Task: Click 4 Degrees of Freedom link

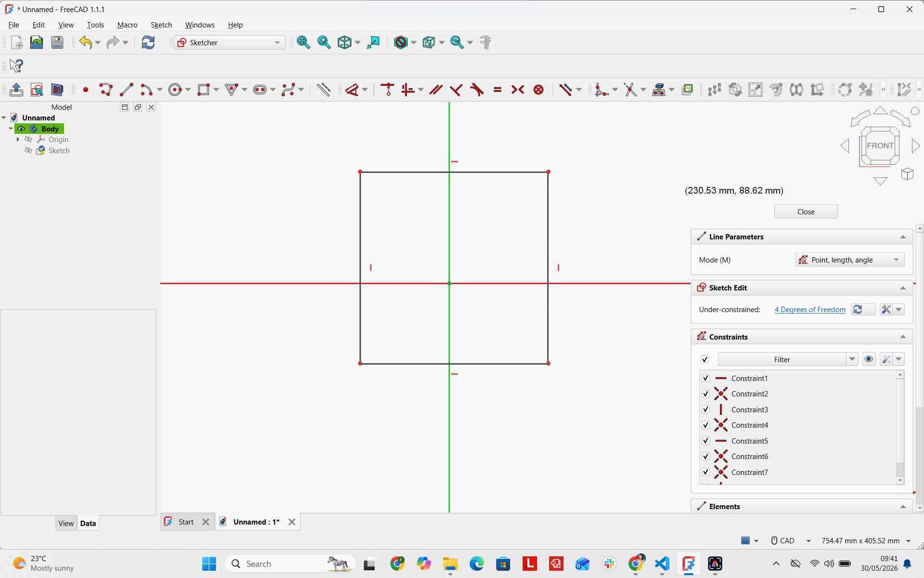Action: point(810,310)
